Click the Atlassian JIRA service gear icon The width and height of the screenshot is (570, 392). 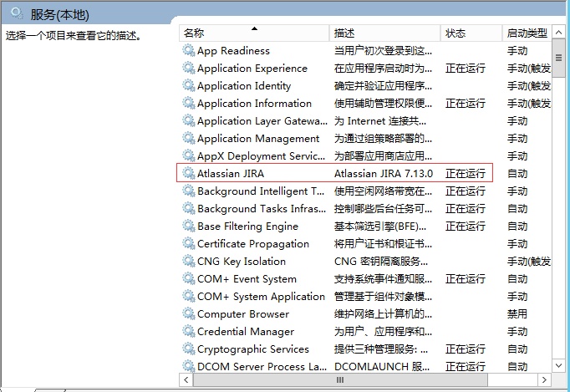tap(189, 174)
